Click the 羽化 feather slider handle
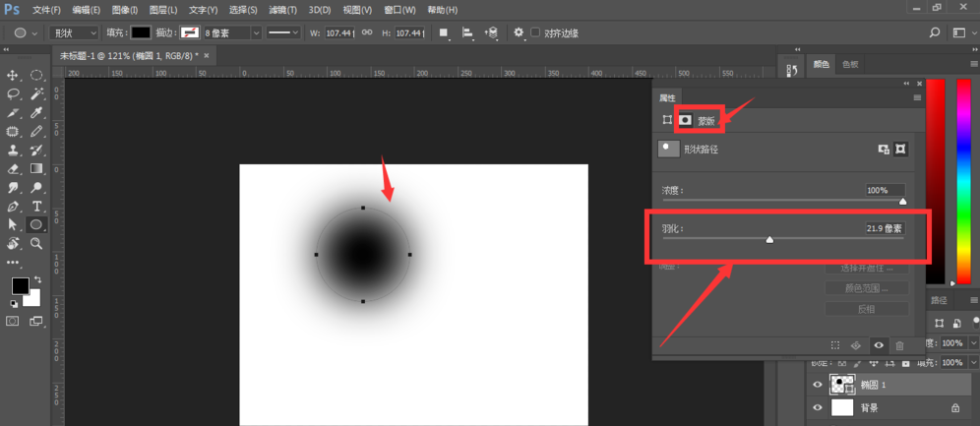 [x=769, y=238]
